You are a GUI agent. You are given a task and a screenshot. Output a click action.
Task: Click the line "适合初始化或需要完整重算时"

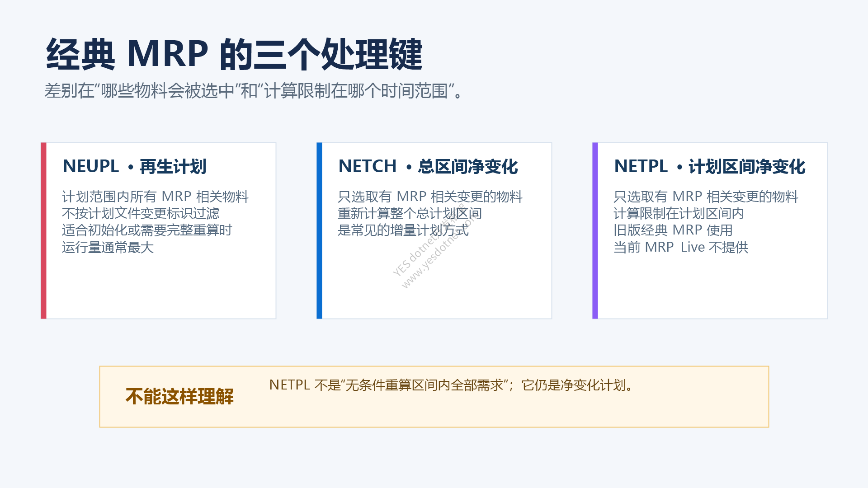(147, 230)
